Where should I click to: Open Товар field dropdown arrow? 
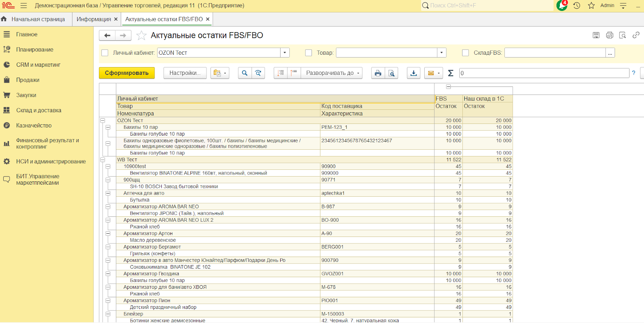point(442,53)
